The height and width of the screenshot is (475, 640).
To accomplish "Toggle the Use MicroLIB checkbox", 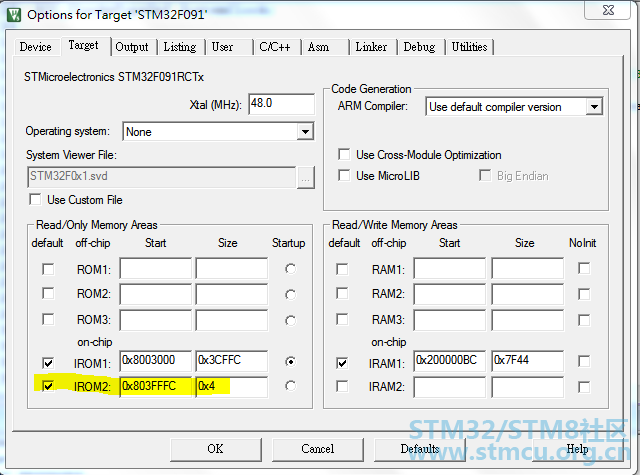I will pyautogui.click(x=344, y=175).
